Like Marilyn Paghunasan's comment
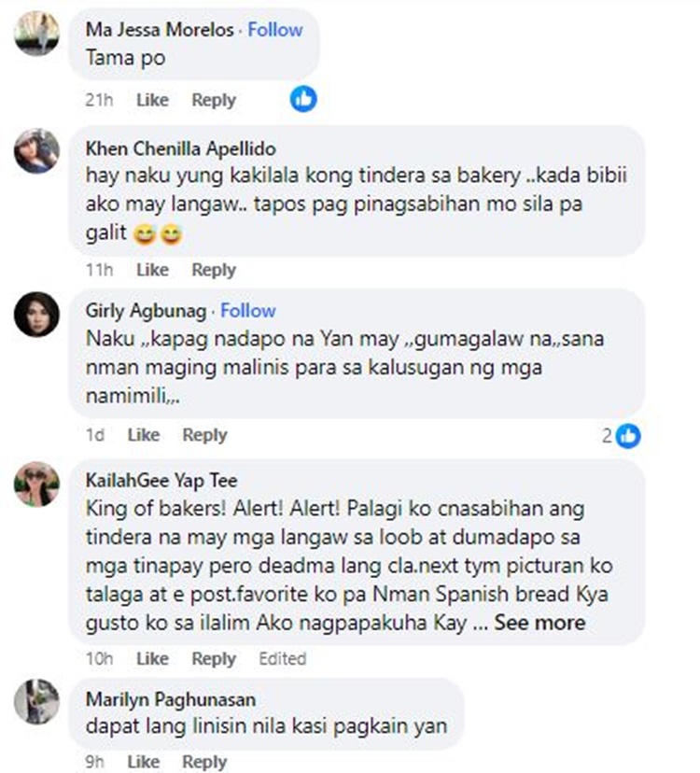 click(144, 762)
